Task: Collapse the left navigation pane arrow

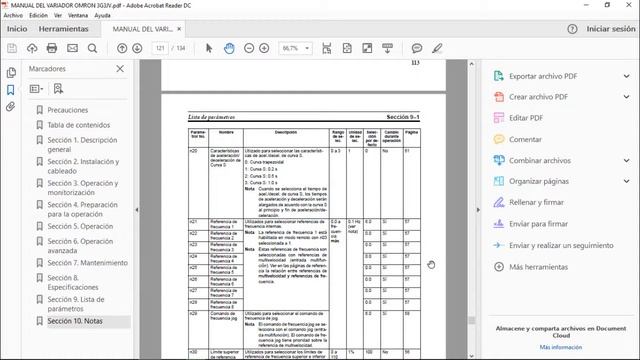Action: pyautogui.click(x=137, y=210)
